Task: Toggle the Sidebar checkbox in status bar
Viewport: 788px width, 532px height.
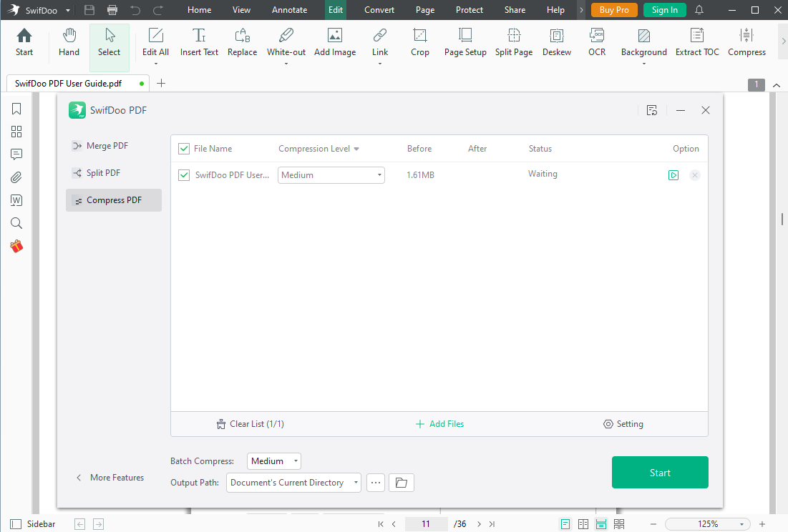Action: pos(16,524)
